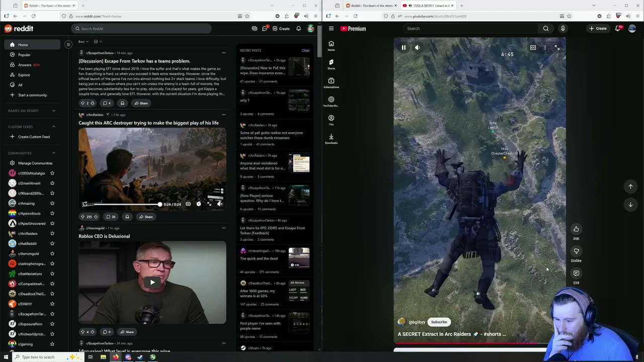Open Reddit user avatar menu

[311, 29]
